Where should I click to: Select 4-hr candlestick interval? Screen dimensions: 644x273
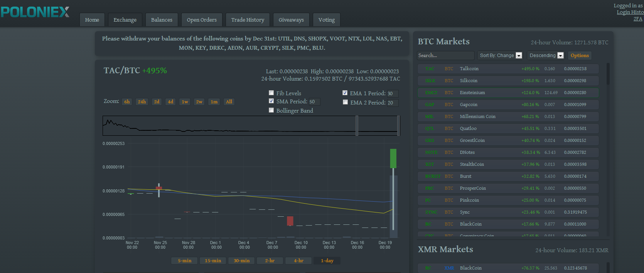[x=298, y=261]
